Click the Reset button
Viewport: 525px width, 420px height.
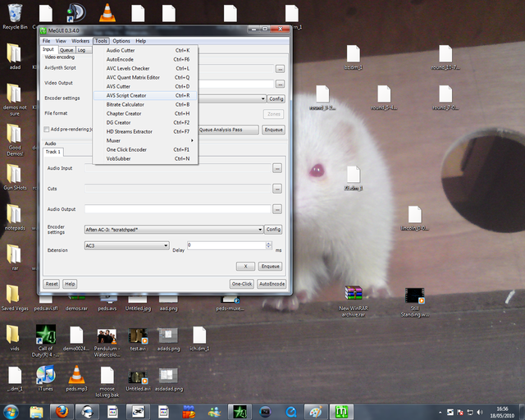click(52, 284)
